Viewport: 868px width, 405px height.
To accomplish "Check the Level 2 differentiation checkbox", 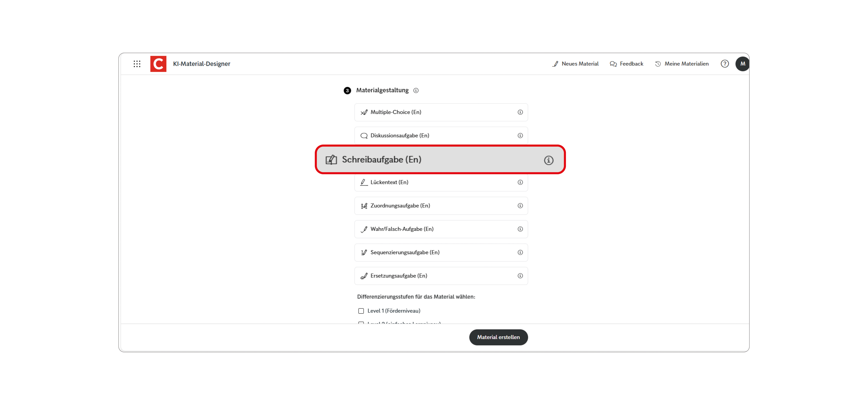I will (361, 323).
